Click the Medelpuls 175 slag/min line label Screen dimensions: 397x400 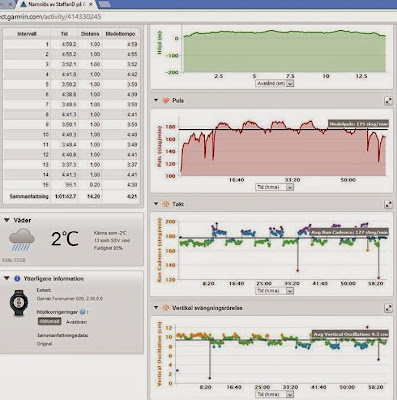(358, 124)
